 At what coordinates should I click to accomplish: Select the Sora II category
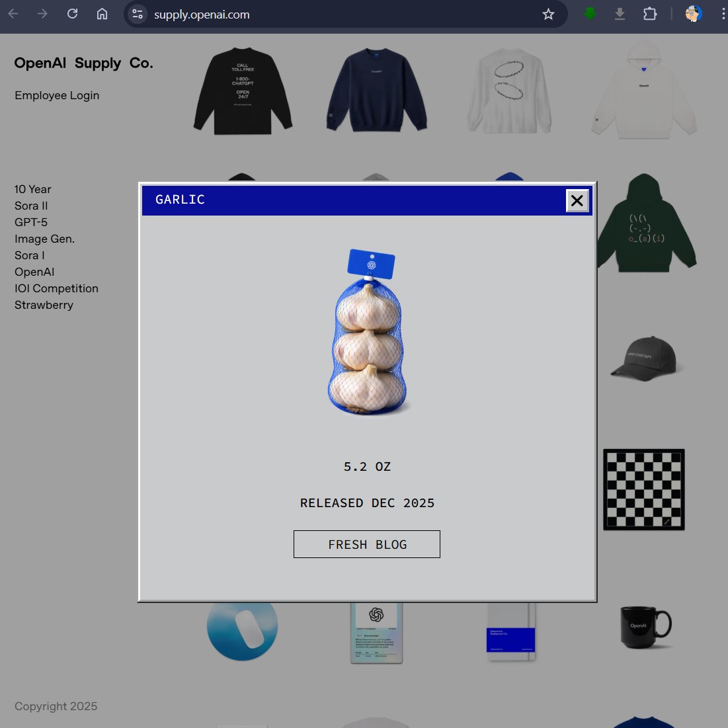[x=31, y=206]
